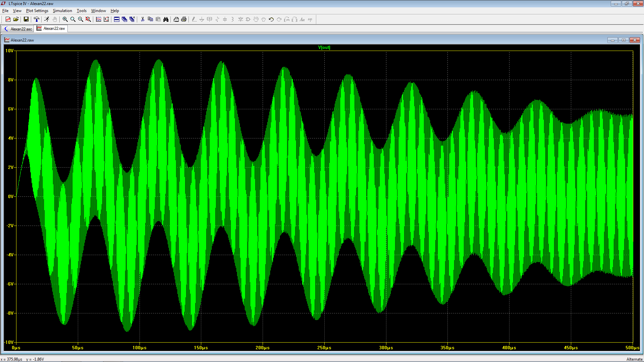Open the Plot Settings menu
The image size is (644, 362).
[37, 11]
